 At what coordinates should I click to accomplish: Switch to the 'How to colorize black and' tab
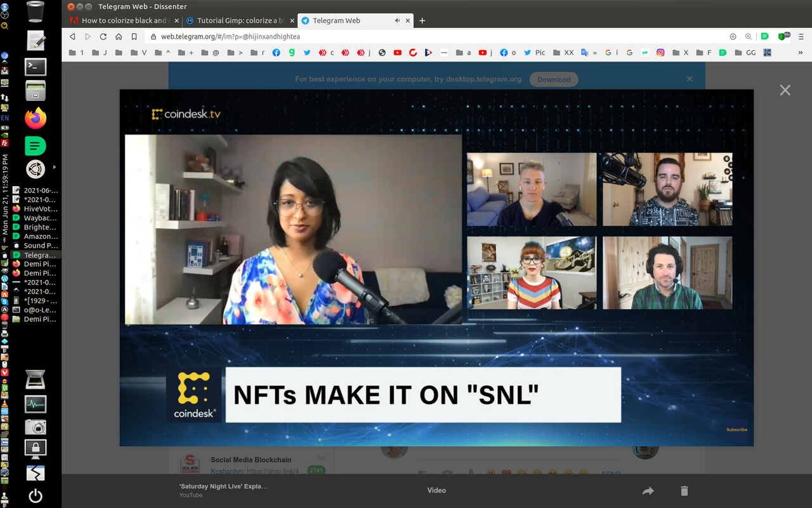[124, 20]
